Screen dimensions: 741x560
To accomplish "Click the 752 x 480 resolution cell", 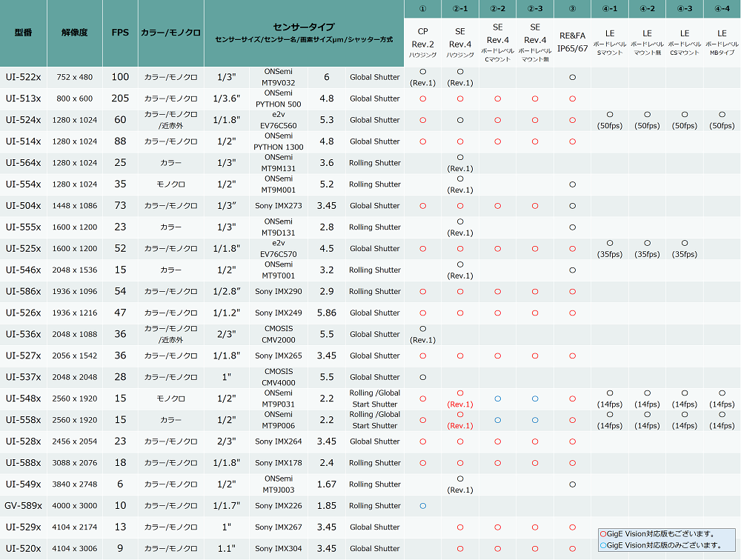I will pos(75,77).
